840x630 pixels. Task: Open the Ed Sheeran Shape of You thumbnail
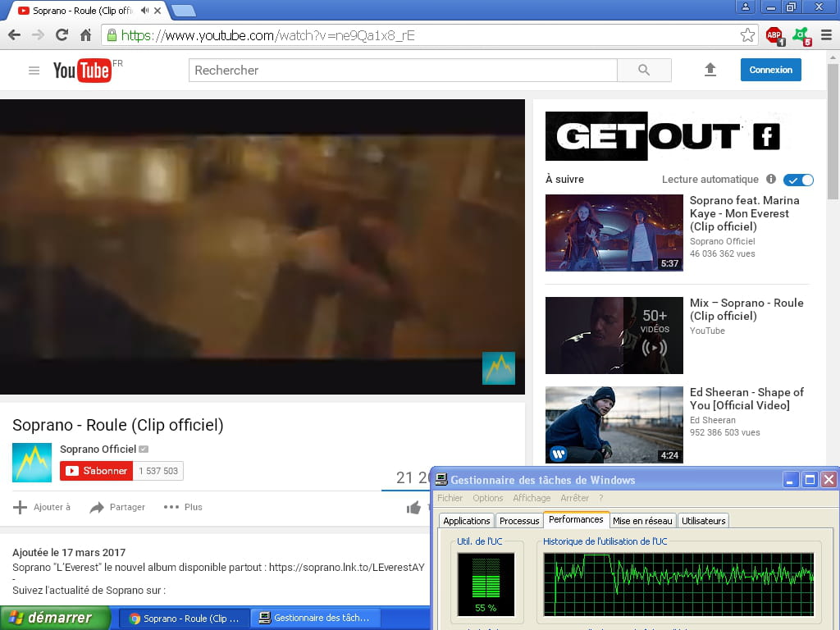pyautogui.click(x=614, y=425)
